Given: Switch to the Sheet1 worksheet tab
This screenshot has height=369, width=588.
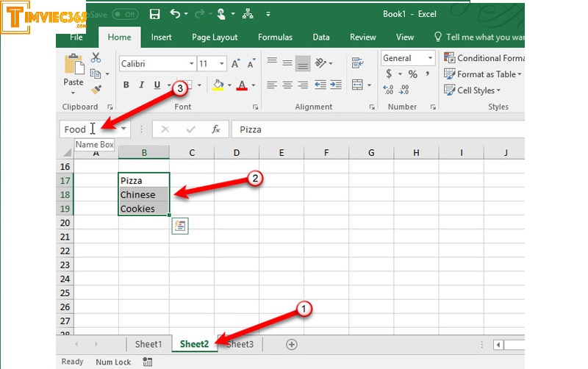Looking at the screenshot, I should [x=148, y=344].
